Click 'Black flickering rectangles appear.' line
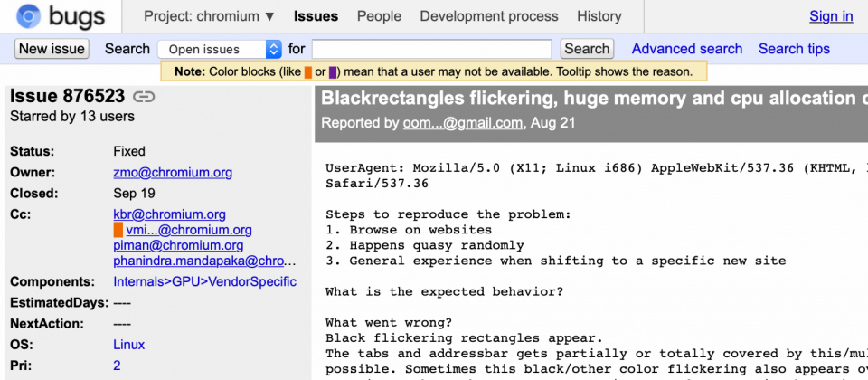This screenshot has width=868, height=380. (x=464, y=337)
